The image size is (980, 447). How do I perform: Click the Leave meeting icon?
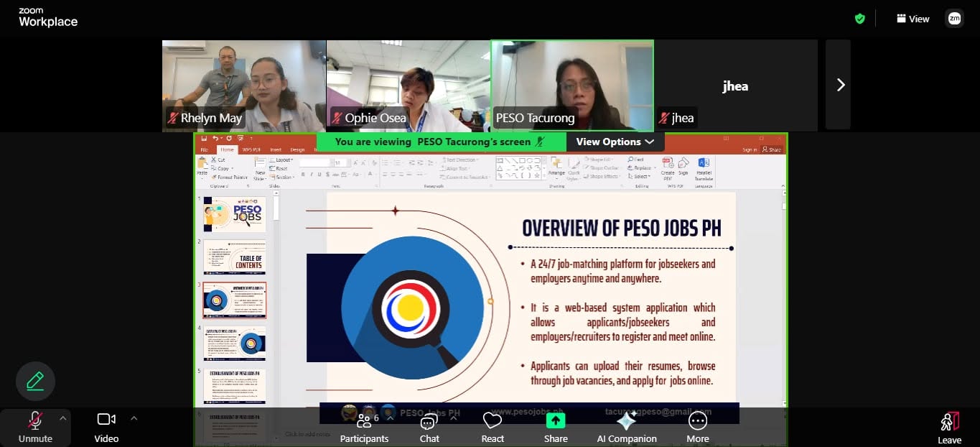[949, 422]
